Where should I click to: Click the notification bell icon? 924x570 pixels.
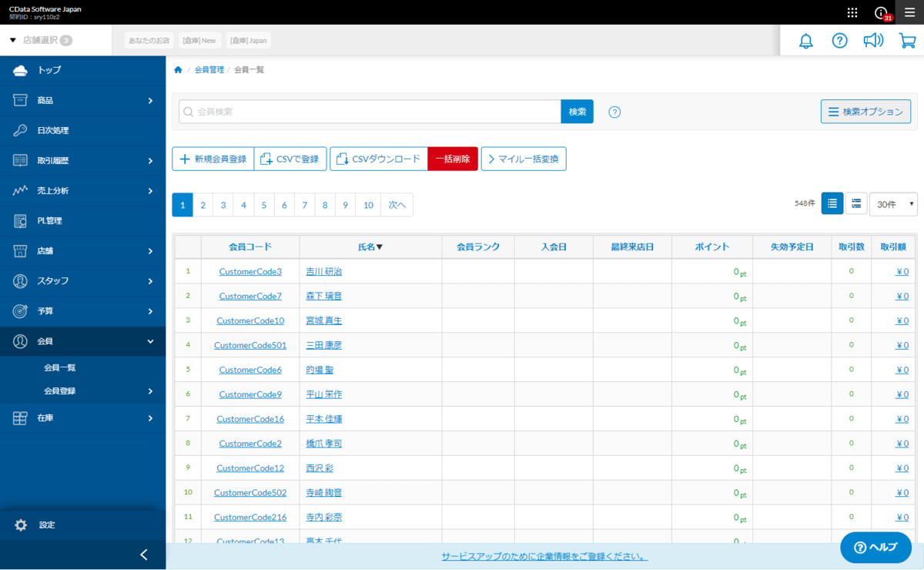coord(806,41)
